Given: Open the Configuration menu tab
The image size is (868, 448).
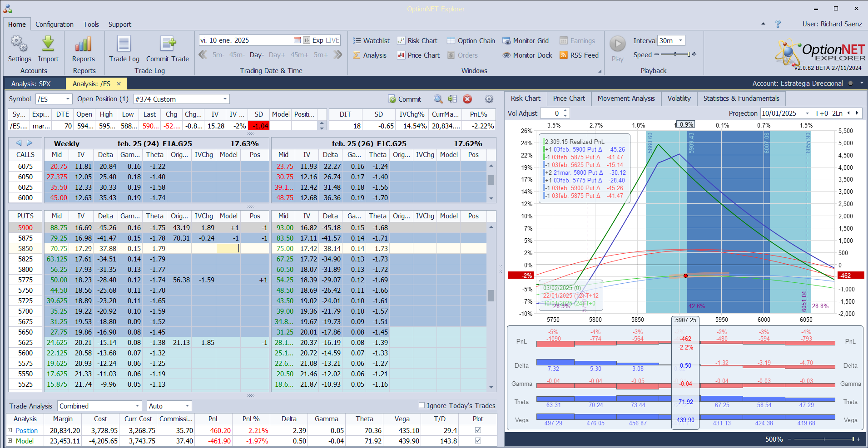Looking at the screenshot, I should coord(55,25).
